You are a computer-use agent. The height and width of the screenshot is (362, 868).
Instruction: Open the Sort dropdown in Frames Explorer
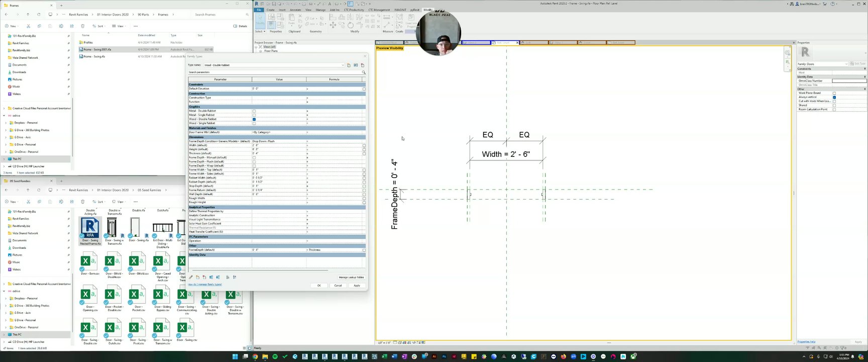98,26
